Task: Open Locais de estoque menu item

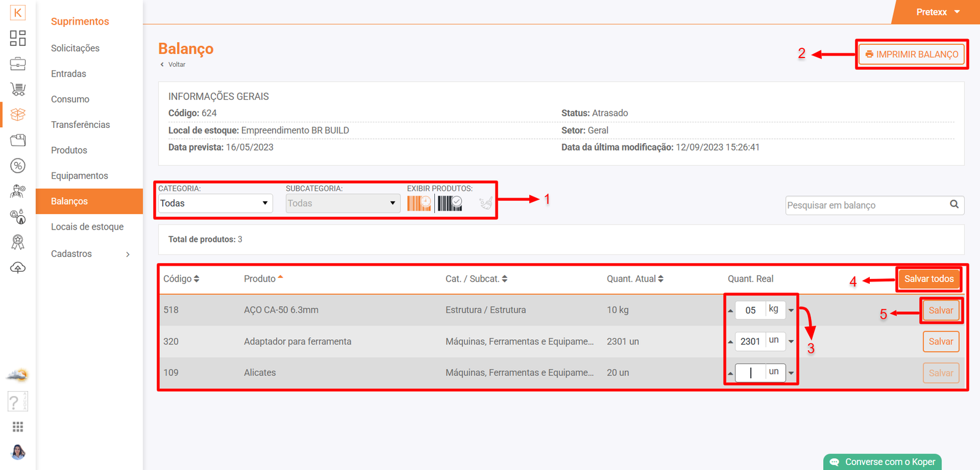Action: pyautogui.click(x=87, y=227)
